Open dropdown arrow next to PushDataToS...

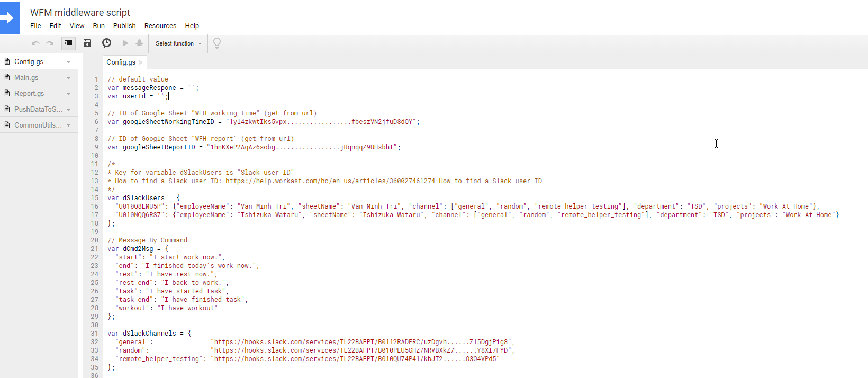tap(69, 110)
